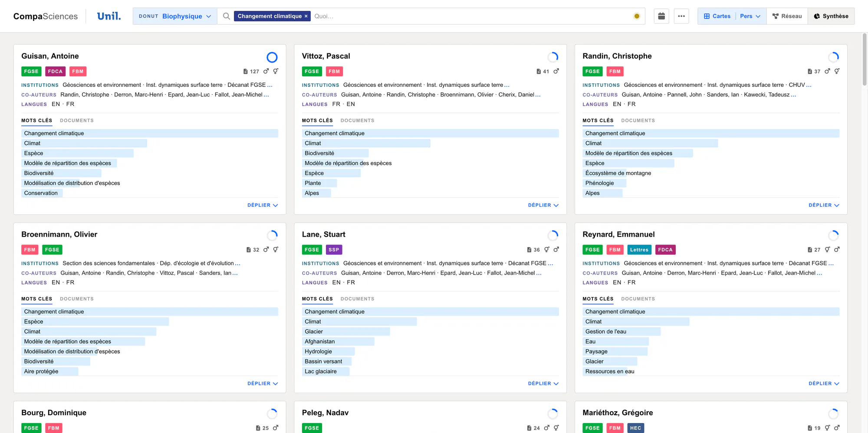
Task: Click the FDCA tag on Guisan's card
Action: click(x=55, y=71)
